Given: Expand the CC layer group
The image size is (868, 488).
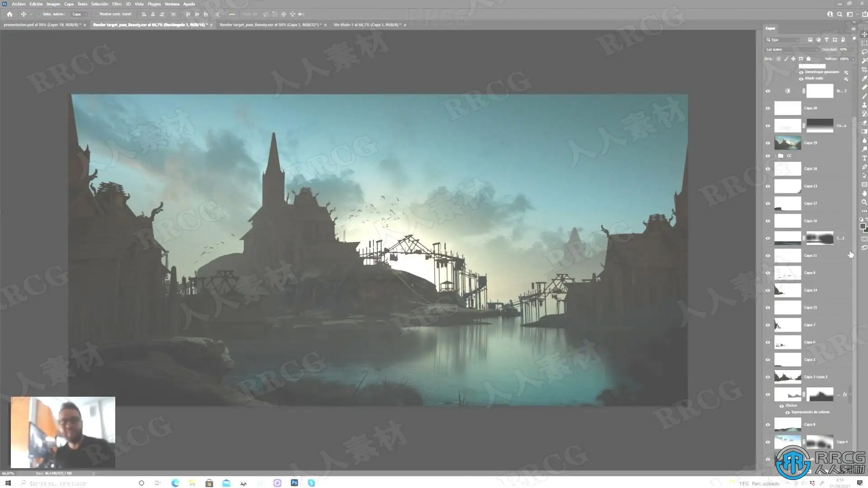Looking at the screenshot, I should coord(775,156).
